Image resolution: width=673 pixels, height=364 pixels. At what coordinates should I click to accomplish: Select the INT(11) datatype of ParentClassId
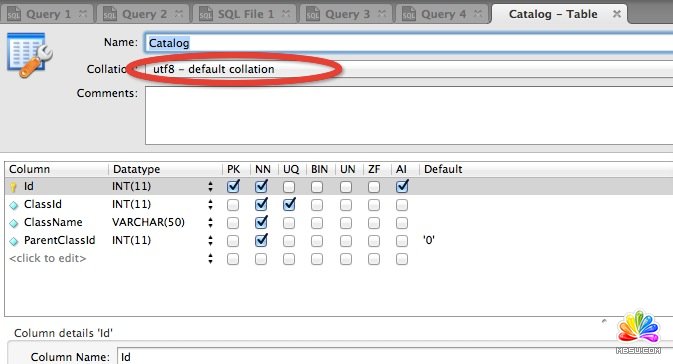click(131, 240)
